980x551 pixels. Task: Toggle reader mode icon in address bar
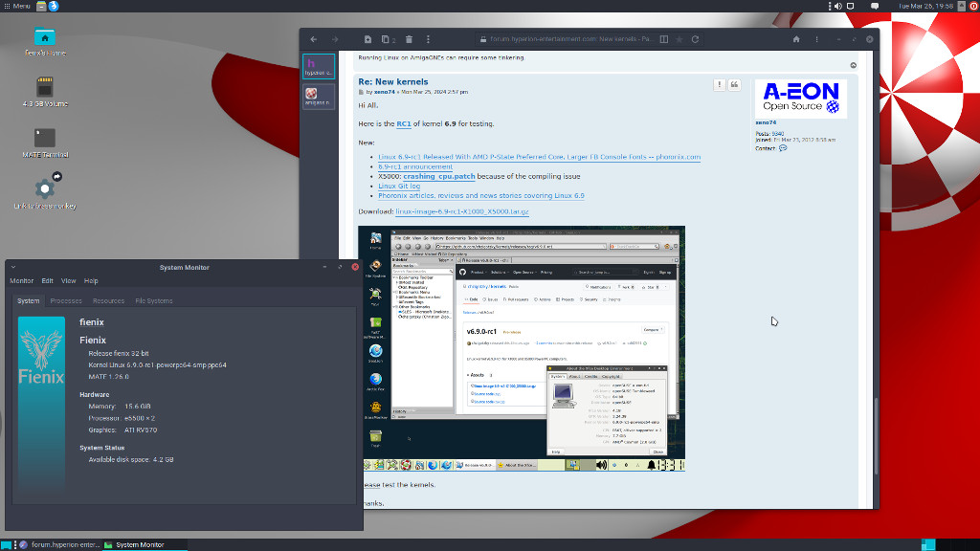coord(664,39)
